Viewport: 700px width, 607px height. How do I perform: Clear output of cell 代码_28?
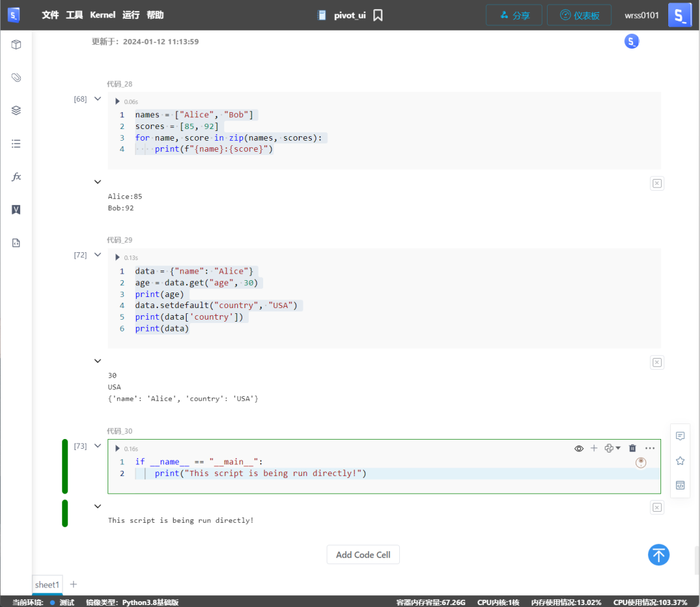pos(657,183)
